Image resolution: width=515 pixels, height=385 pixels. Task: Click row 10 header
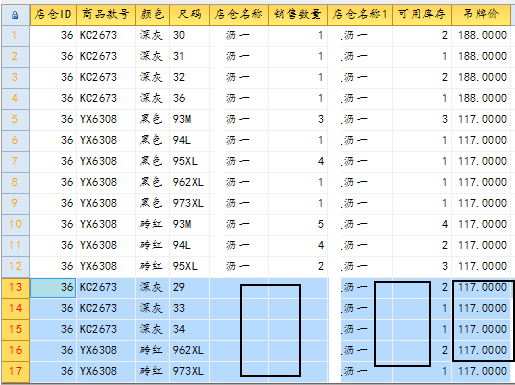(x=15, y=224)
